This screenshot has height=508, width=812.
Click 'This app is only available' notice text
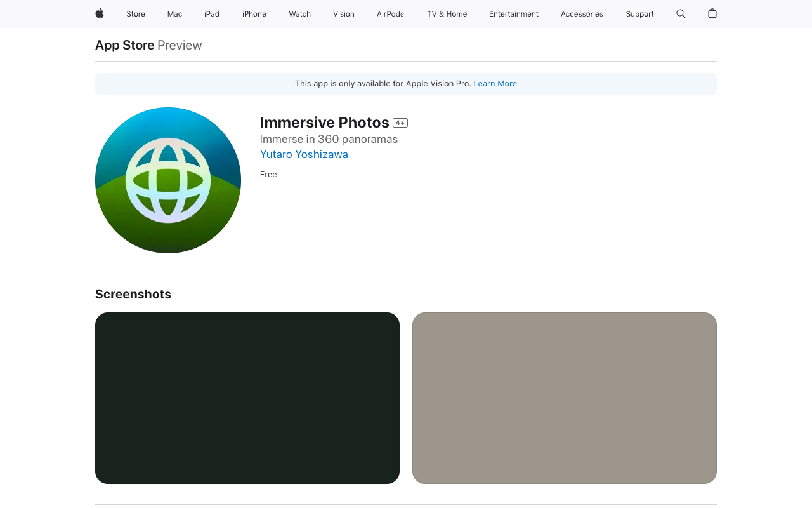[383, 84]
